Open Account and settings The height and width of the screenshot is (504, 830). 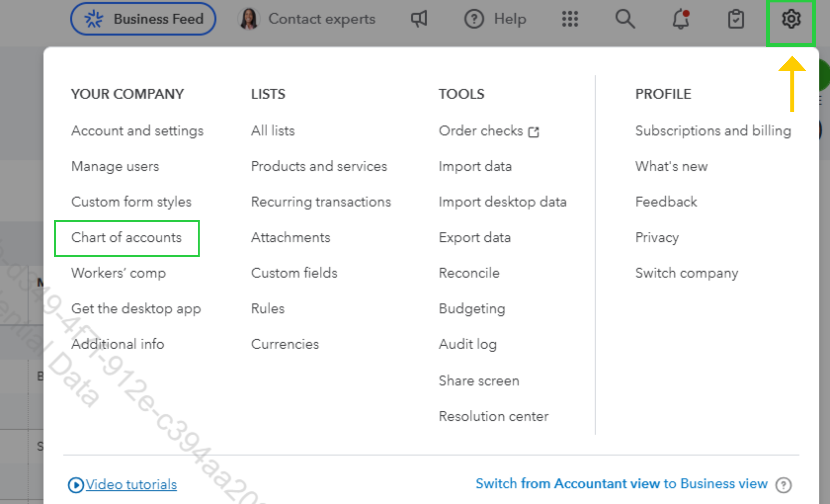pos(137,131)
